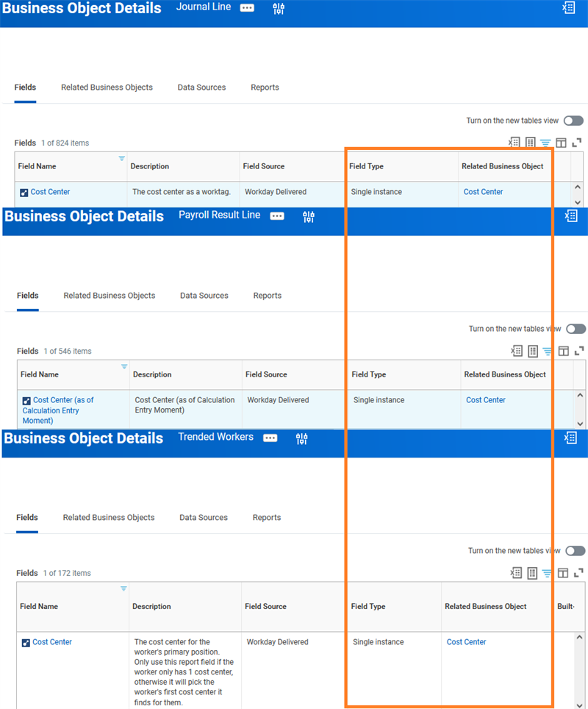This screenshot has width=588, height=709.
Task: Open Cost Center (as of Calculation Entry Moment) link
Action: pos(58,410)
